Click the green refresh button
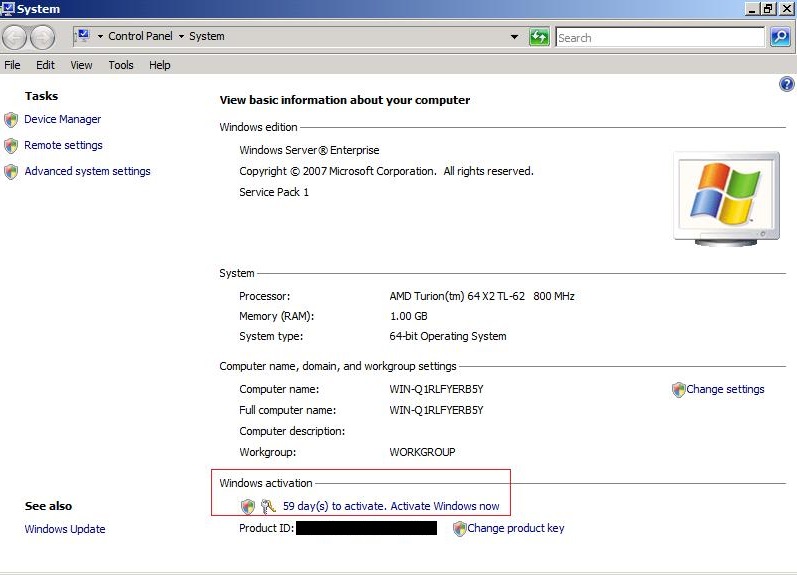Viewport: 797px width, 575px height. (x=540, y=37)
